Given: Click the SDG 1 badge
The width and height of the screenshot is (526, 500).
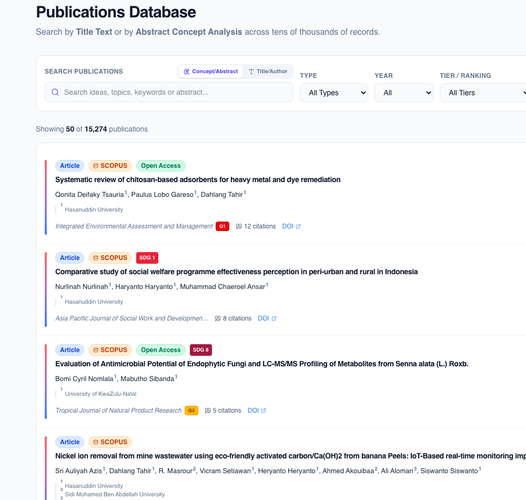Looking at the screenshot, I should 147,258.
